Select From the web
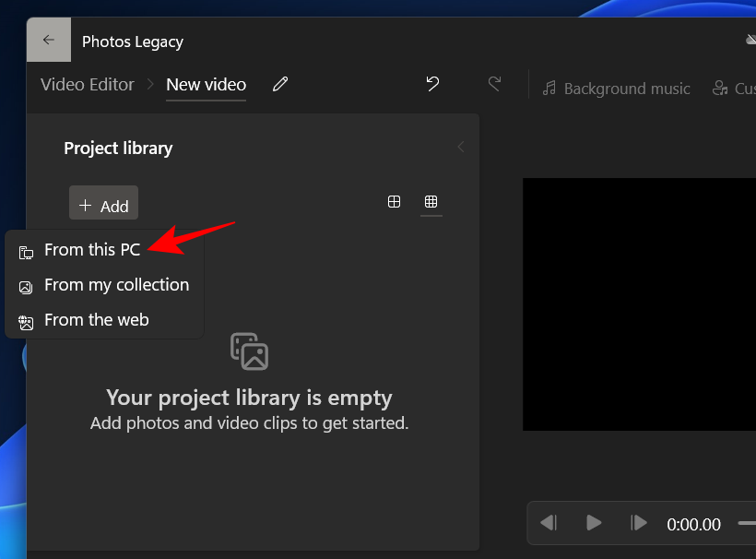Screen dimensions: 756x559 [96, 319]
